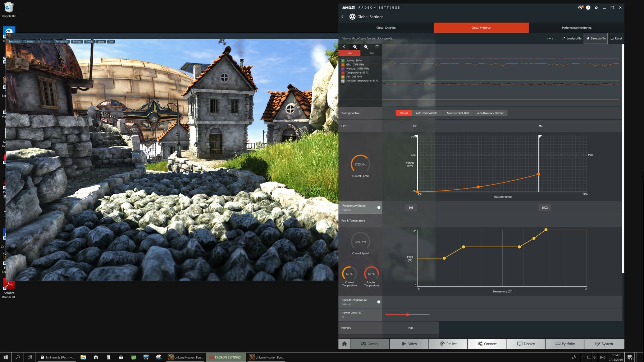Click the Power Limit slider handle
The image size is (644, 362).
tap(407, 315)
